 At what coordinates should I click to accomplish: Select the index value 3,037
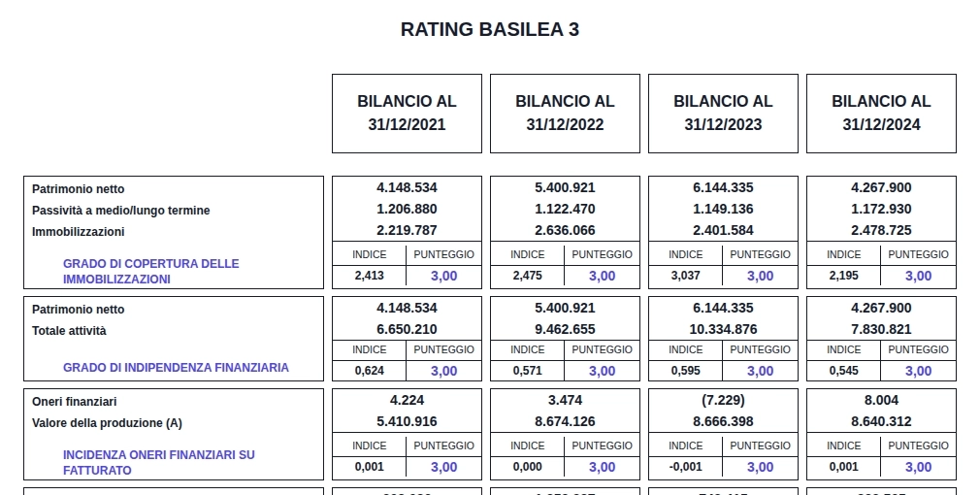pos(685,276)
